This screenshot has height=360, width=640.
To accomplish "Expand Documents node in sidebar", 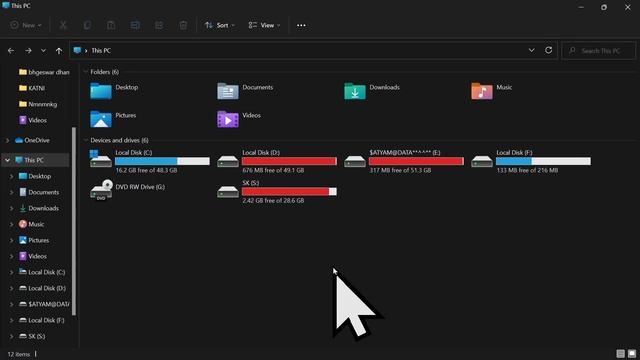I will click(x=11, y=192).
